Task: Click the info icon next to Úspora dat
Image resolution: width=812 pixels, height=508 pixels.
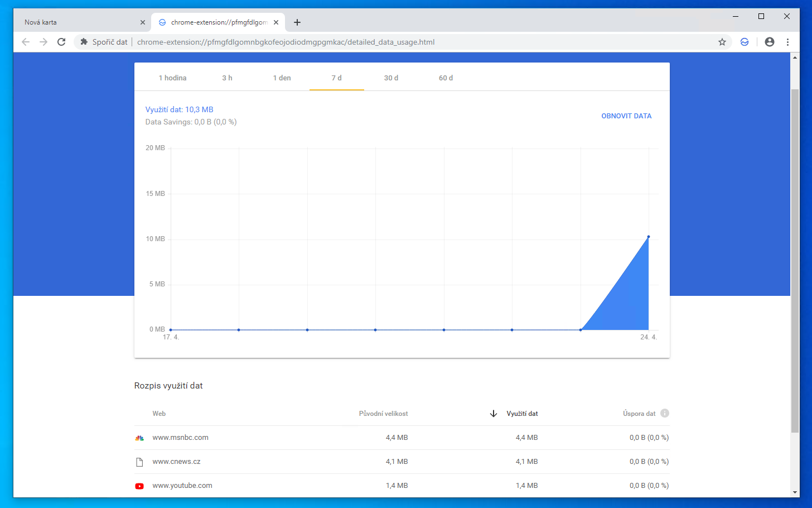Action: coord(665,413)
